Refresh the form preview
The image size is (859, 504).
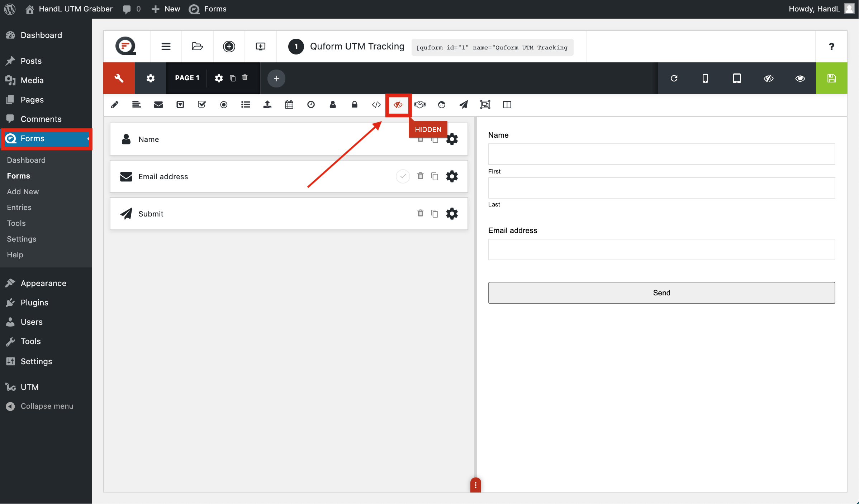point(674,78)
